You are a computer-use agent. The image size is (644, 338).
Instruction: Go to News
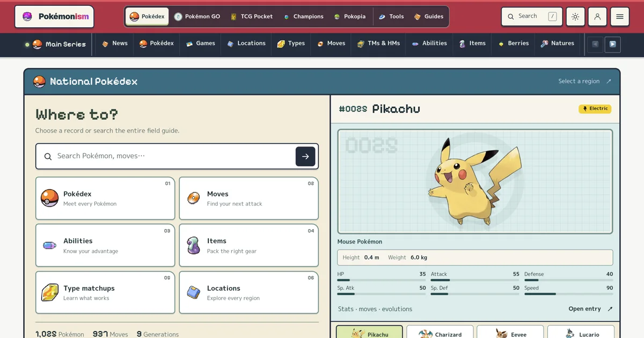[114, 43]
